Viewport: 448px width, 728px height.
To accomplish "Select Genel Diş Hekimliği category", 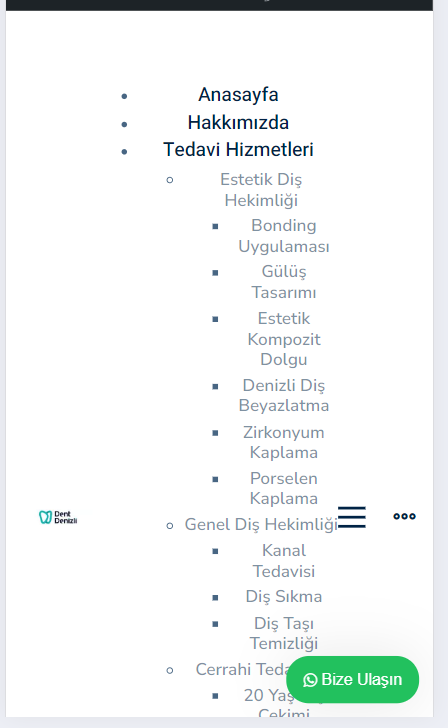I will pos(261,525).
